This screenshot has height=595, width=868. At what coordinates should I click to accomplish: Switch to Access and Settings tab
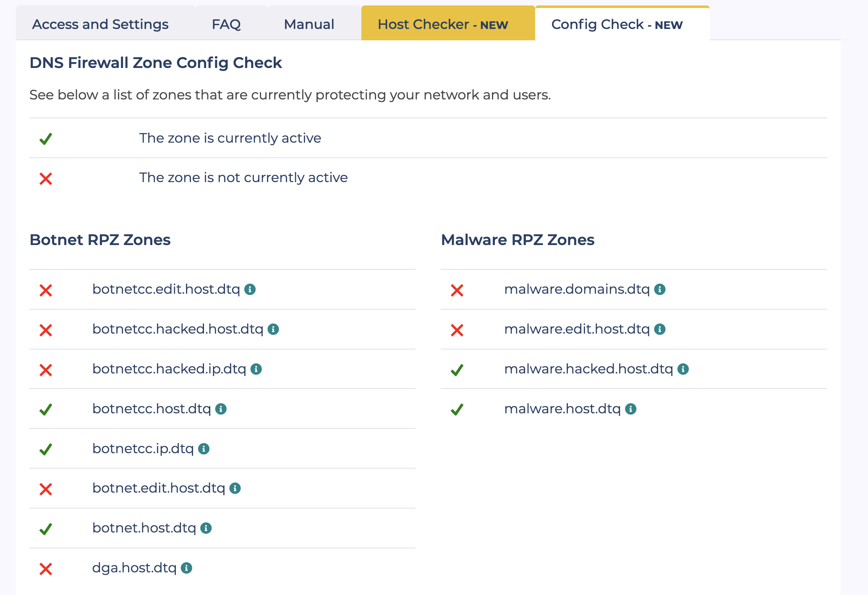(x=100, y=24)
